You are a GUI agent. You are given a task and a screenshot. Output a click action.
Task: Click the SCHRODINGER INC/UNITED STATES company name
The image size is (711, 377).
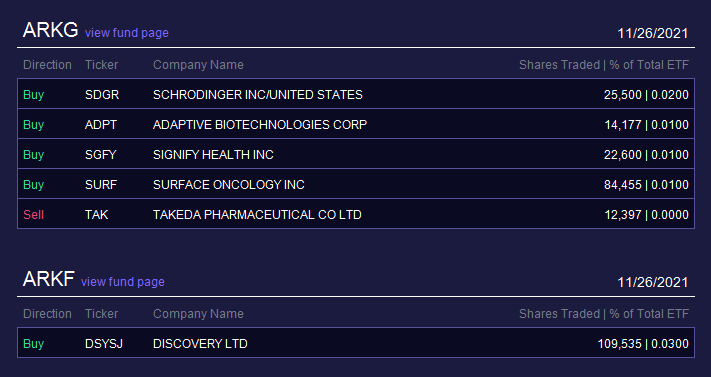(x=258, y=94)
